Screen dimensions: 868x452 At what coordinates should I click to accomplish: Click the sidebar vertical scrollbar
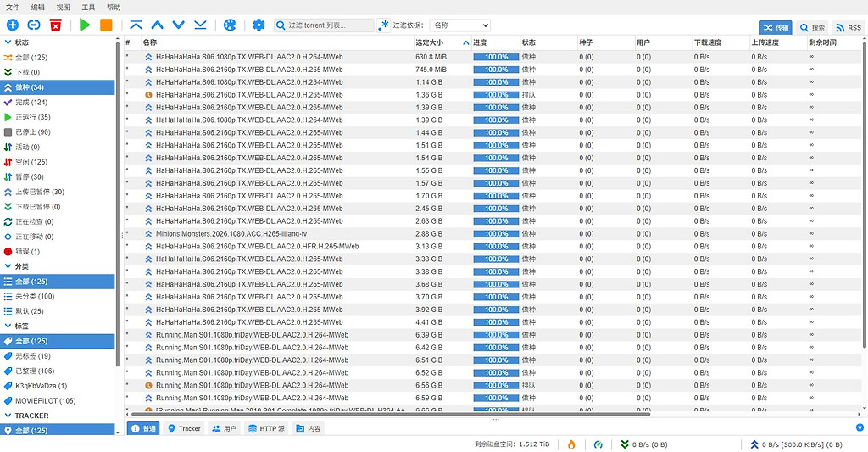coord(117,204)
